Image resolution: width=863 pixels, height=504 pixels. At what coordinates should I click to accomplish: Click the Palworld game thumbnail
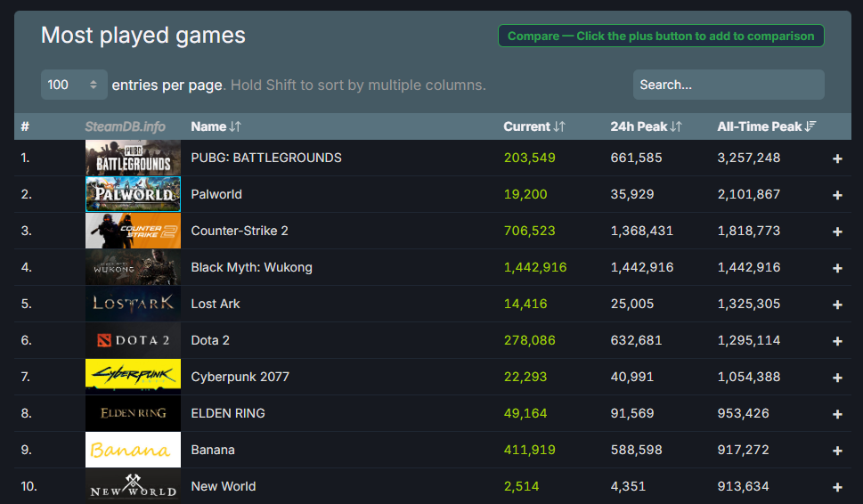(133, 194)
